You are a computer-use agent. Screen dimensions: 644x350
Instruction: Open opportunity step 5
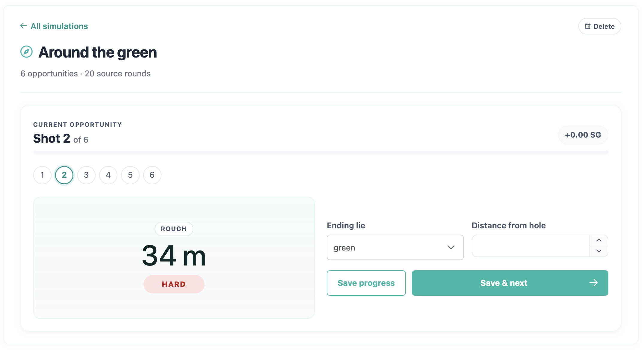tap(130, 175)
